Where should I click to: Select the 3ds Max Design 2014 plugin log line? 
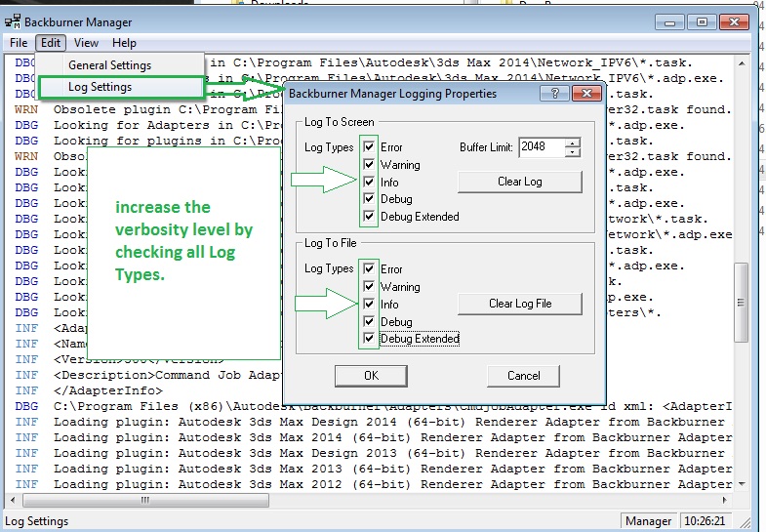374,422
